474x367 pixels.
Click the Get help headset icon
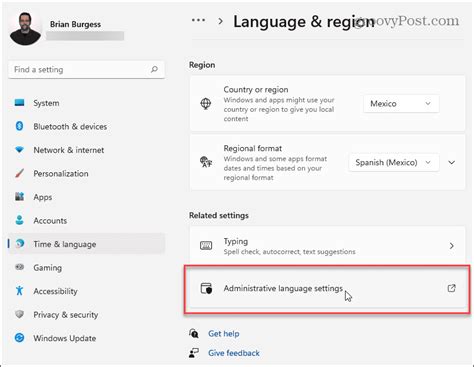194,333
